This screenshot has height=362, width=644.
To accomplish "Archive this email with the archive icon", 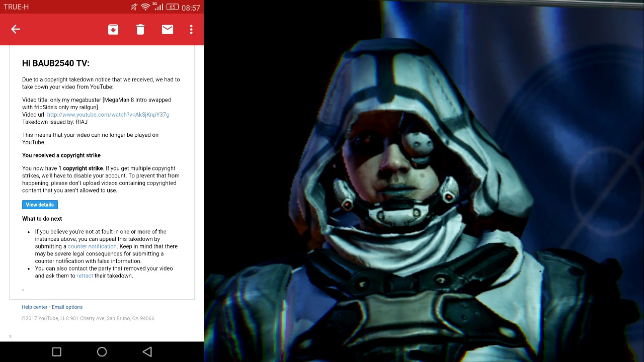I will pyautogui.click(x=113, y=30).
